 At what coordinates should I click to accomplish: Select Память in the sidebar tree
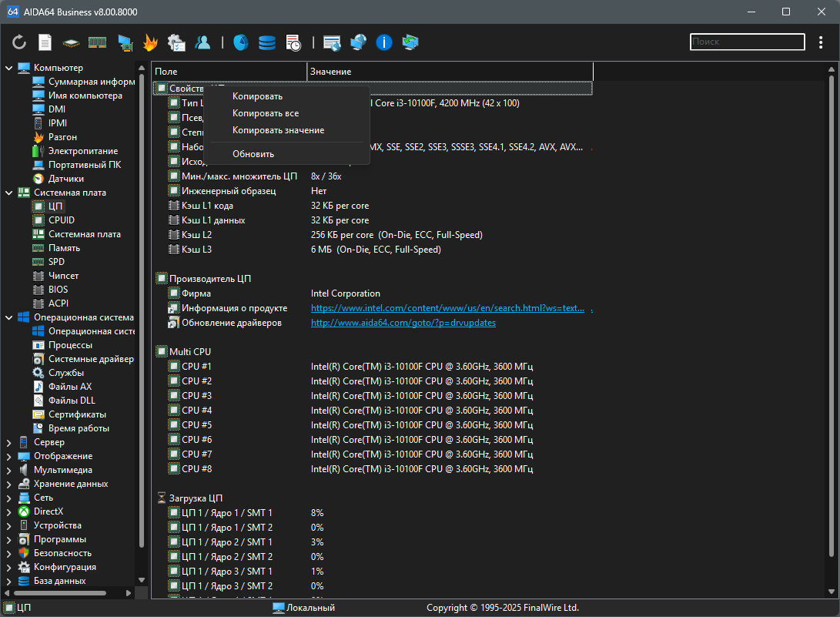click(64, 248)
